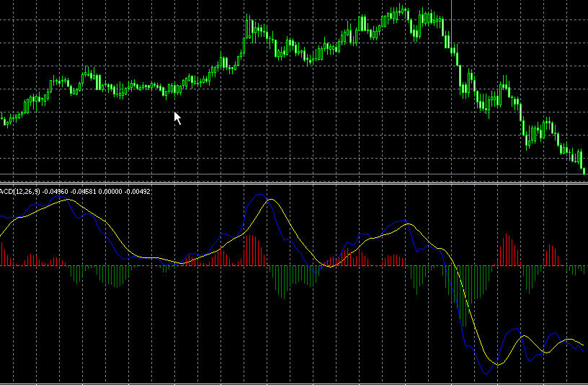Select the -0.00492 value in indicator header

[137, 192]
